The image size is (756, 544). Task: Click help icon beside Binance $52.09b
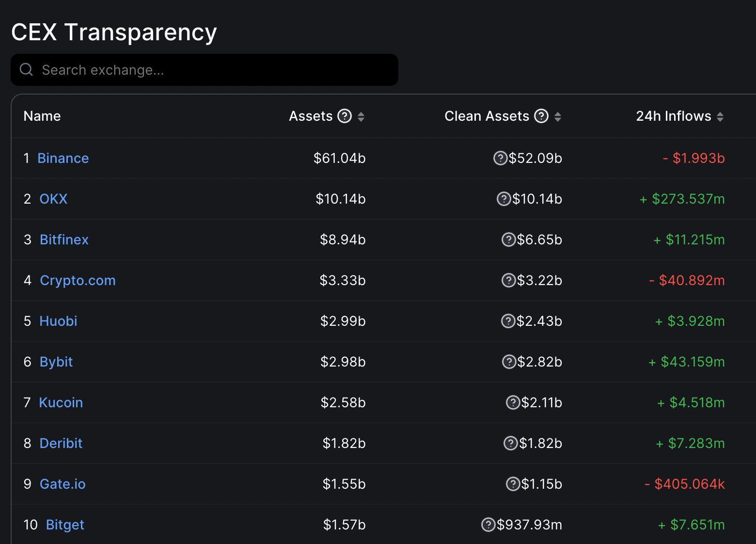(500, 158)
